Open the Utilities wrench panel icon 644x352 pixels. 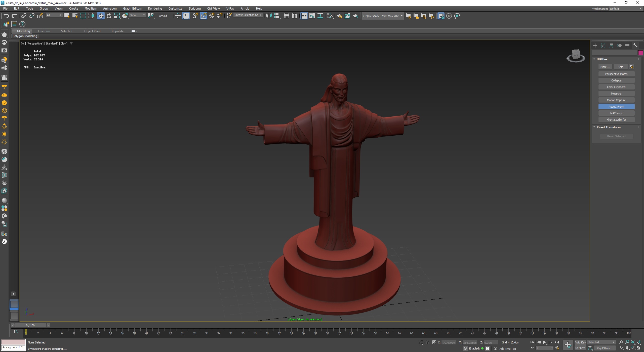(635, 46)
